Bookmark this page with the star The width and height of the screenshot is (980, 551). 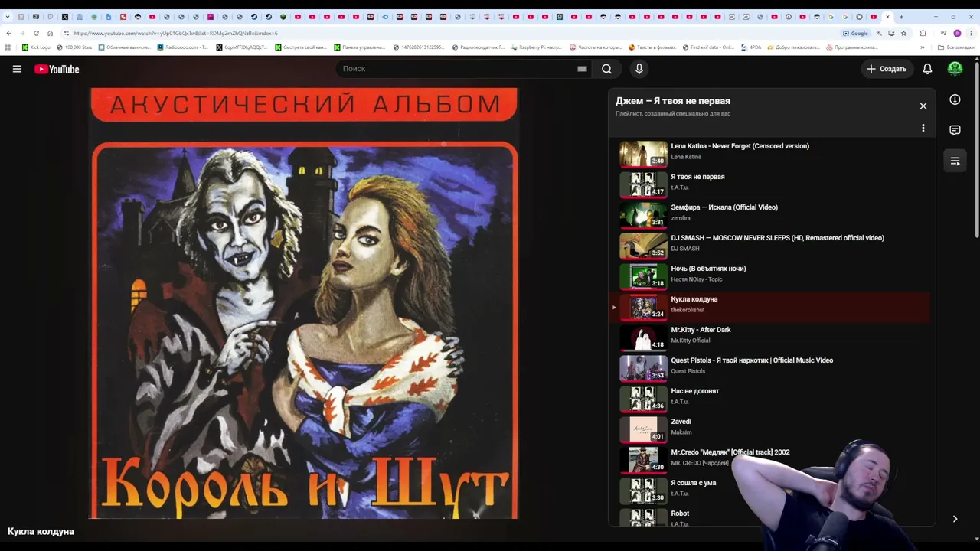[903, 33]
